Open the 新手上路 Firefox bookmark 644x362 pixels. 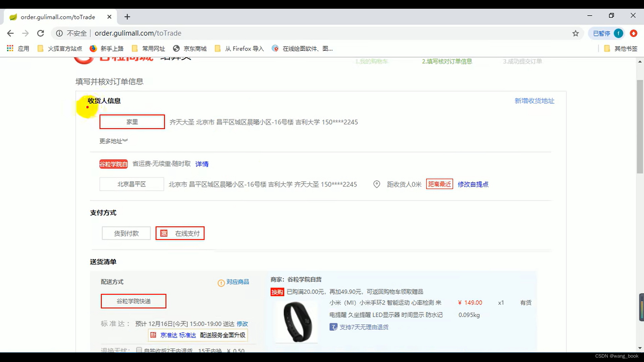[107, 49]
